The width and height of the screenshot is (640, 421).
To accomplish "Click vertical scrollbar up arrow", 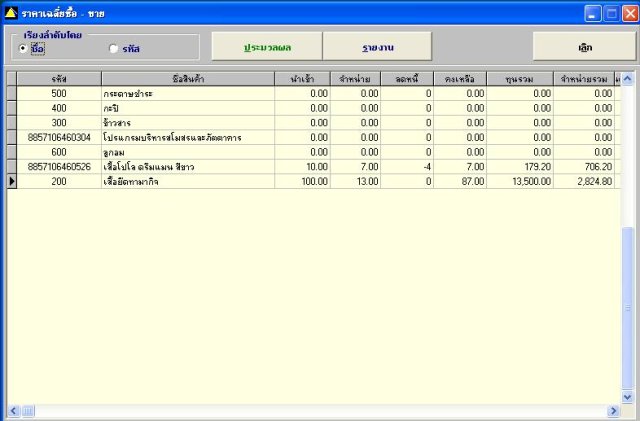I will 627,78.
